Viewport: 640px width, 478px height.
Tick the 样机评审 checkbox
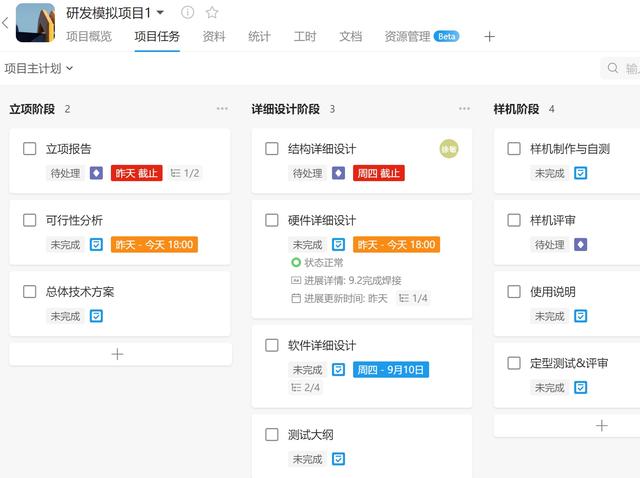point(514,220)
